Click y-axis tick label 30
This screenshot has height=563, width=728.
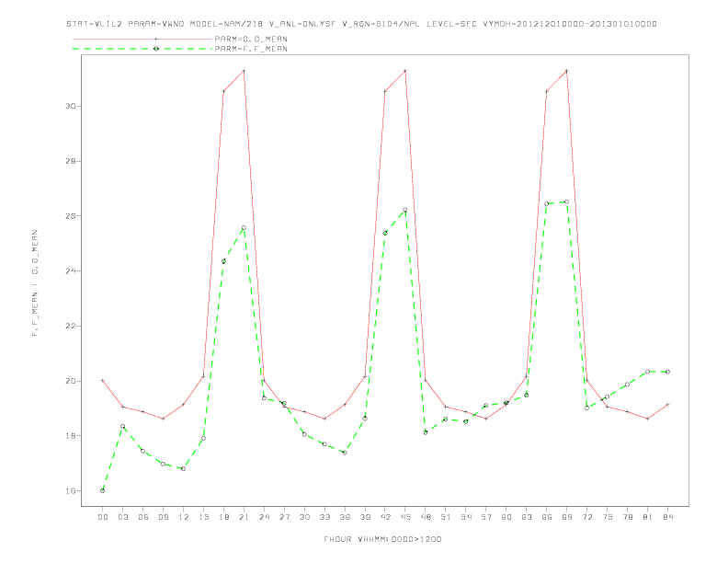coord(70,106)
